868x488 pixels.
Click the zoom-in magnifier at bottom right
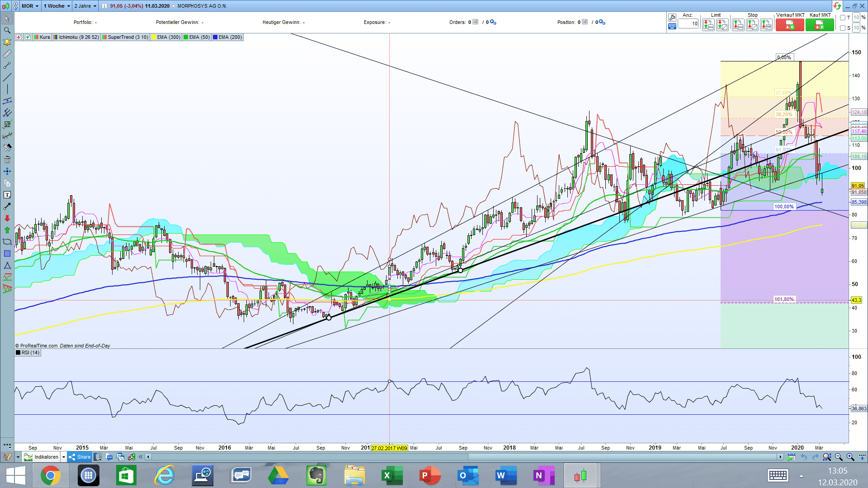pyautogui.click(x=850, y=457)
